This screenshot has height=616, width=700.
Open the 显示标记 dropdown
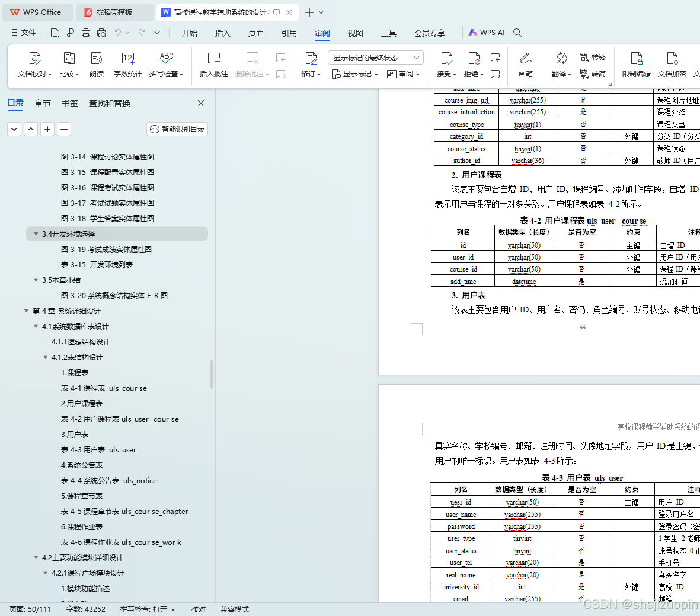coord(355,74)
